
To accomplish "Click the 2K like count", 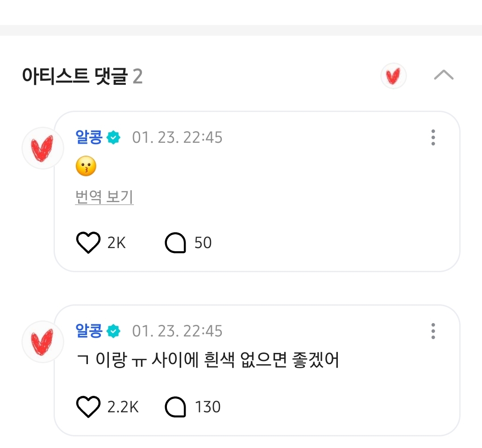I will tap(116, 243).
